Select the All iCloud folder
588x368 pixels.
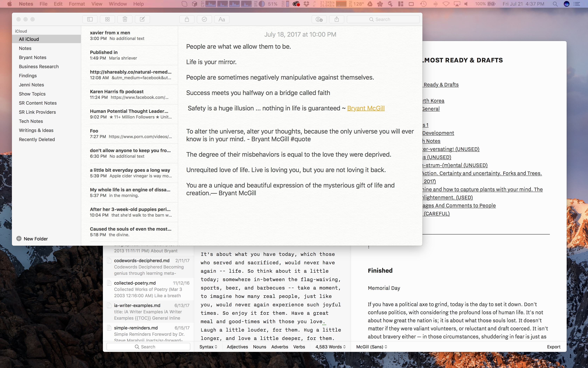(46, 39)
